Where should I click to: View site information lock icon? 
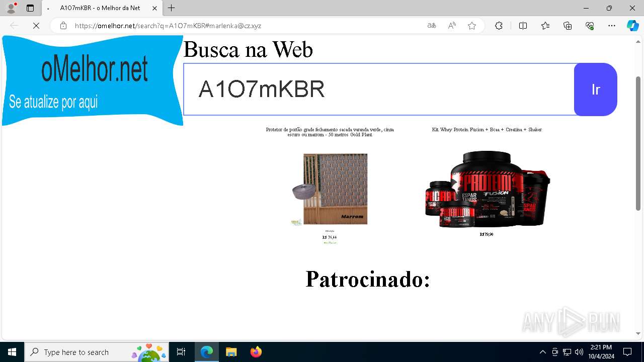pos(63,26)
